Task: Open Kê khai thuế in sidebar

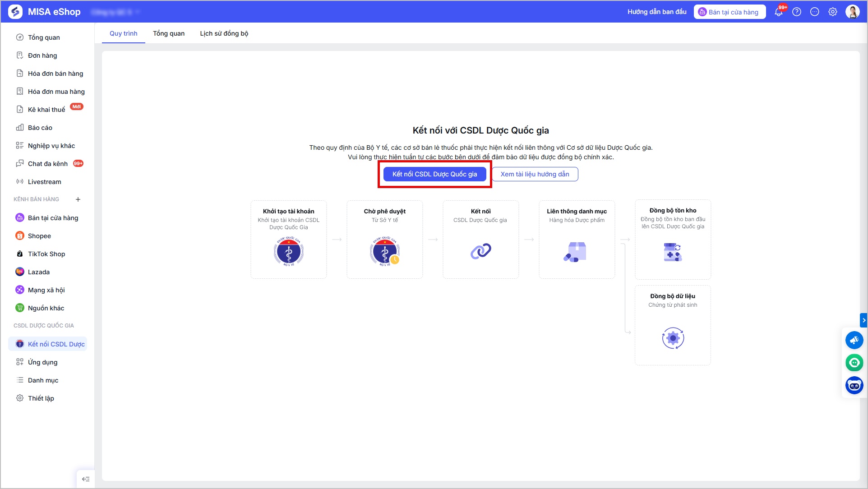Action: tap(47, 110)
